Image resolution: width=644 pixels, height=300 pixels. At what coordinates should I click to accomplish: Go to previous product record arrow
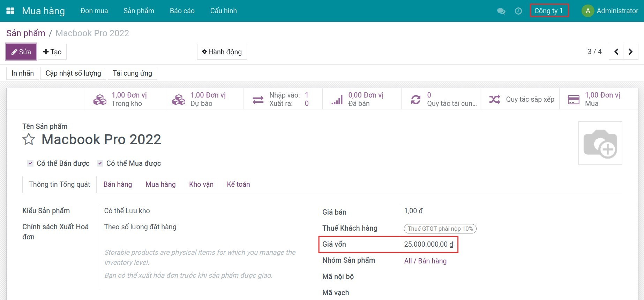[616, 52]
